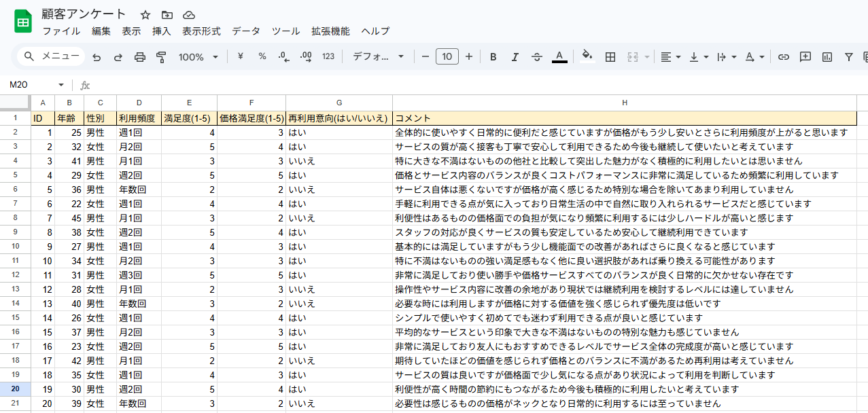Click the merge cells icon

(633, 57)
